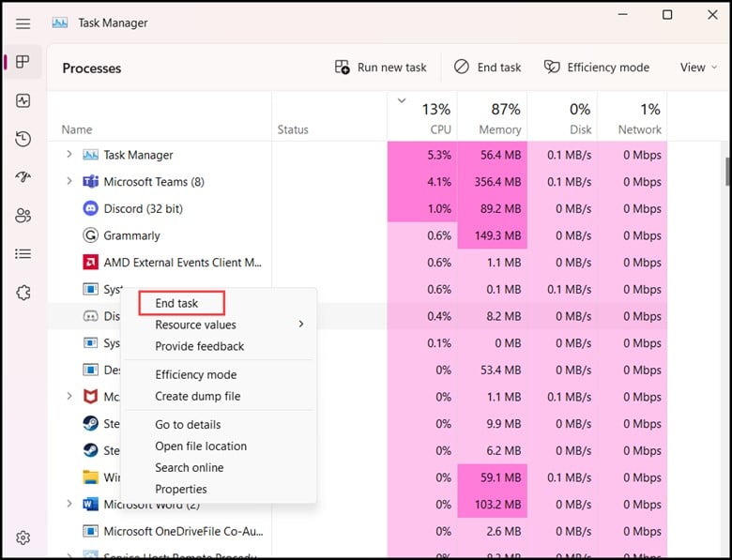Click the End task toolbar button

(x=487, y=68)
